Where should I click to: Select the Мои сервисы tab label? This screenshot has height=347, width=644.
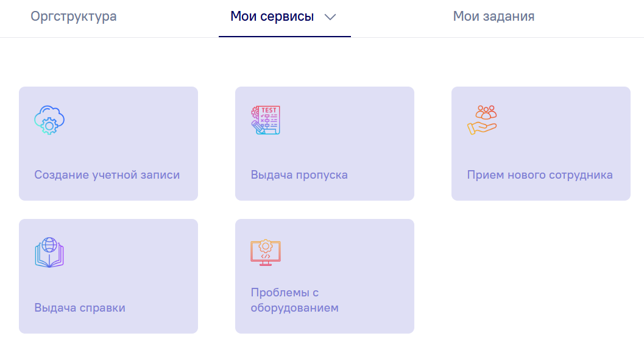pyautogui.click(x=272, y=16)
